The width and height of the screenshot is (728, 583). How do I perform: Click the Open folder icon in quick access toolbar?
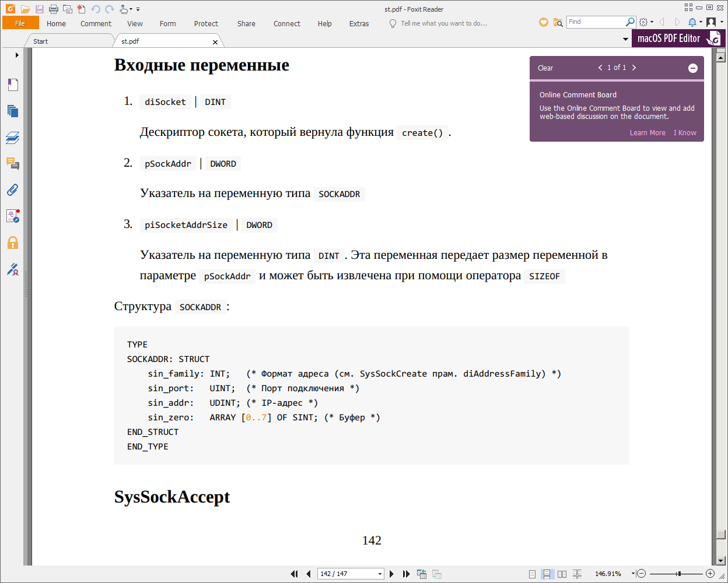click(x=24, y=9)
